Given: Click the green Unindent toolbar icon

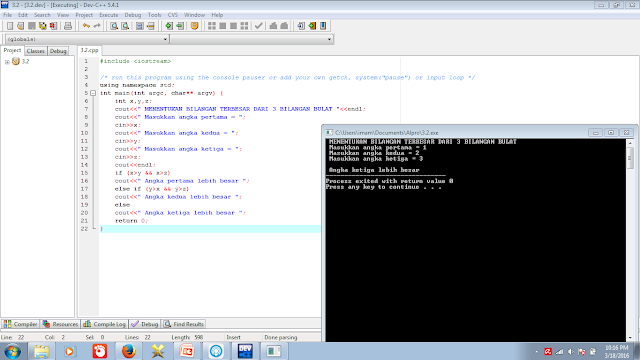Looking at the screenshot, I should (180, 26).
